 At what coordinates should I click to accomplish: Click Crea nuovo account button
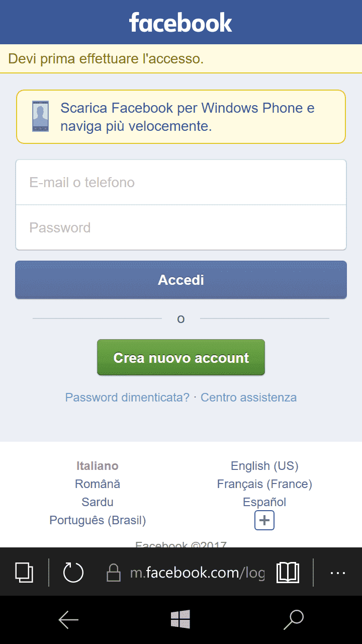tap(181, 358)
